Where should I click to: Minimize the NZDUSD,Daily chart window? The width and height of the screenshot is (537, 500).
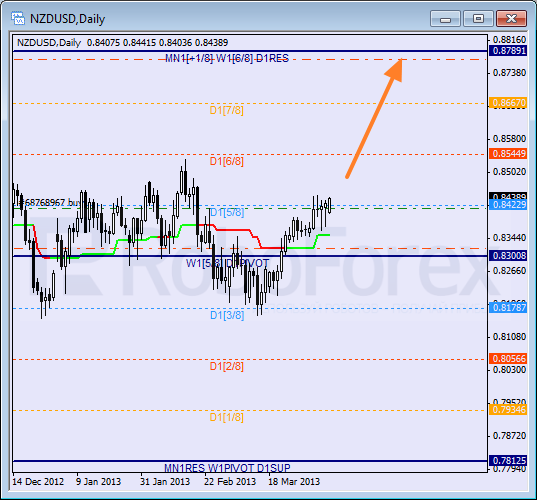click(445, 18)
